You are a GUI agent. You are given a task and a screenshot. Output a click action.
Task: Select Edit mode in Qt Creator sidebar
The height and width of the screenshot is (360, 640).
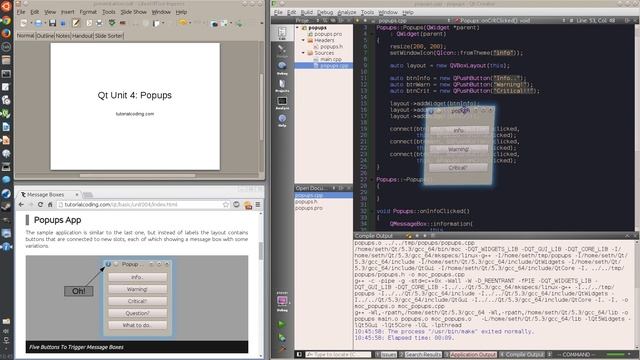tap(282, 33)
